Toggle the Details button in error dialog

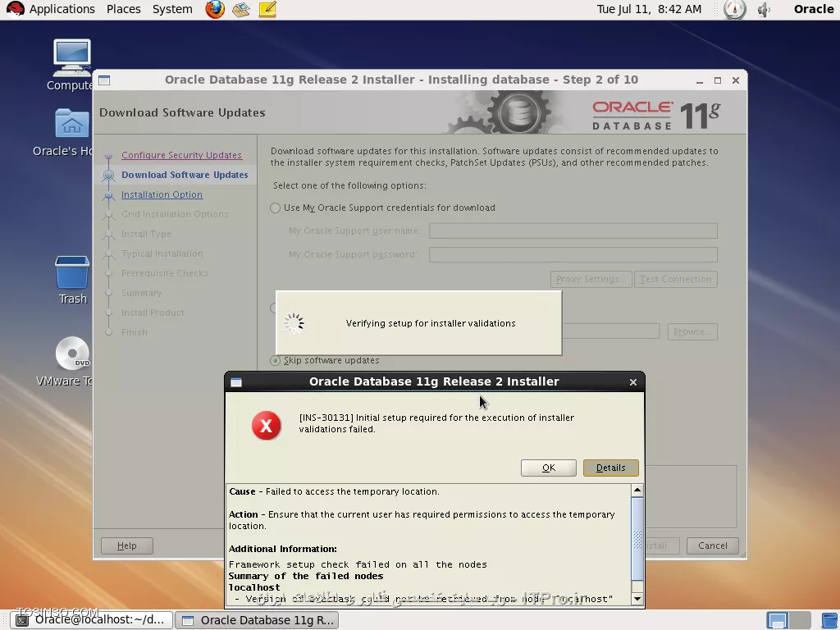[x=610, y=468]
